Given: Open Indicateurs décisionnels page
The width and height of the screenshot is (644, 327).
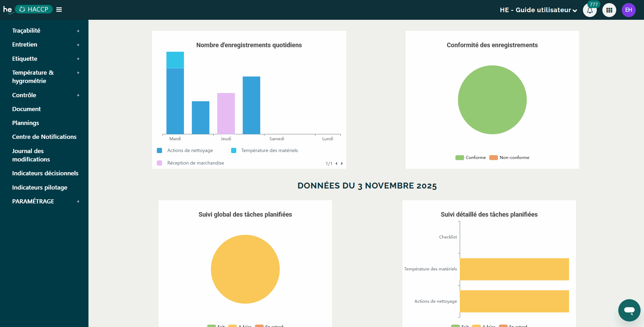Looking at the screenshot, I should [45, 173].
